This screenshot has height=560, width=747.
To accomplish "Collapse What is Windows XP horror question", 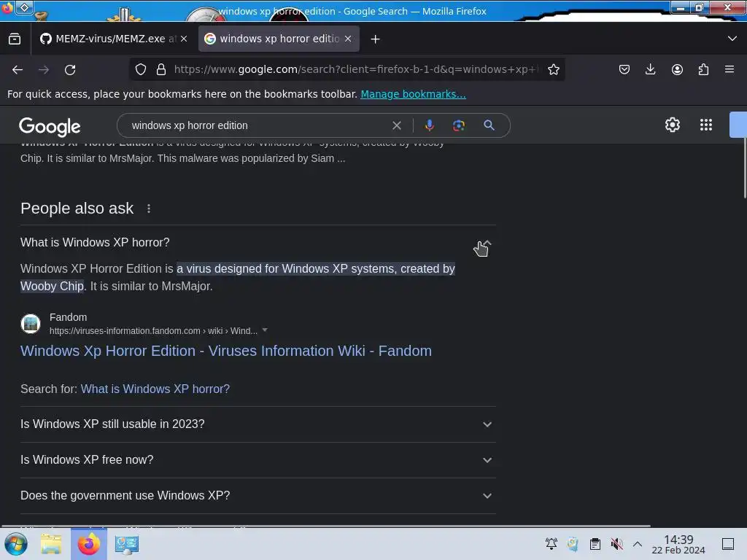I will [x=258, y=242].
